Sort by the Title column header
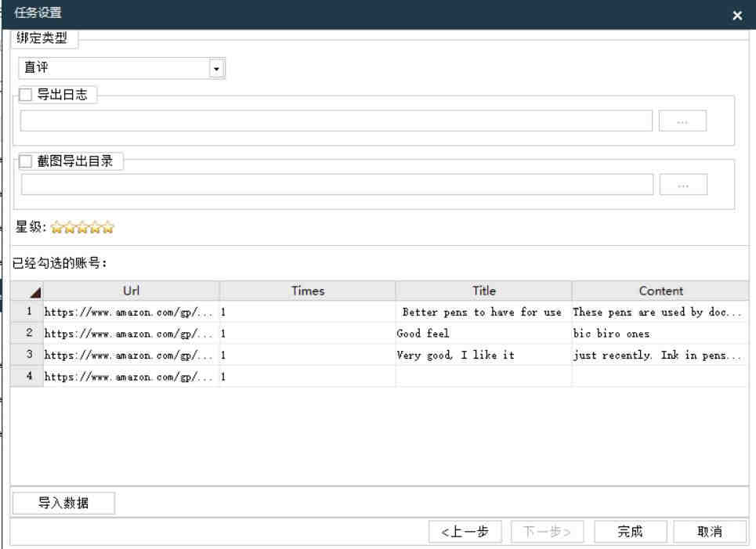Image resolution: width=756 pixels, height=549 pixels. pyautogui.click(x=483, y=291)
